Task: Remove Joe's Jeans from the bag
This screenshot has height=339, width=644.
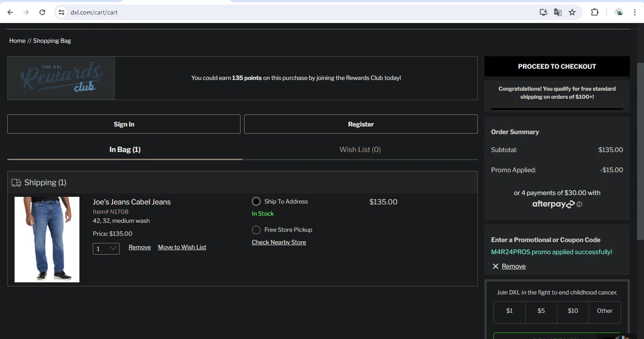Action: pyautogui.click(x=140, y=247)
